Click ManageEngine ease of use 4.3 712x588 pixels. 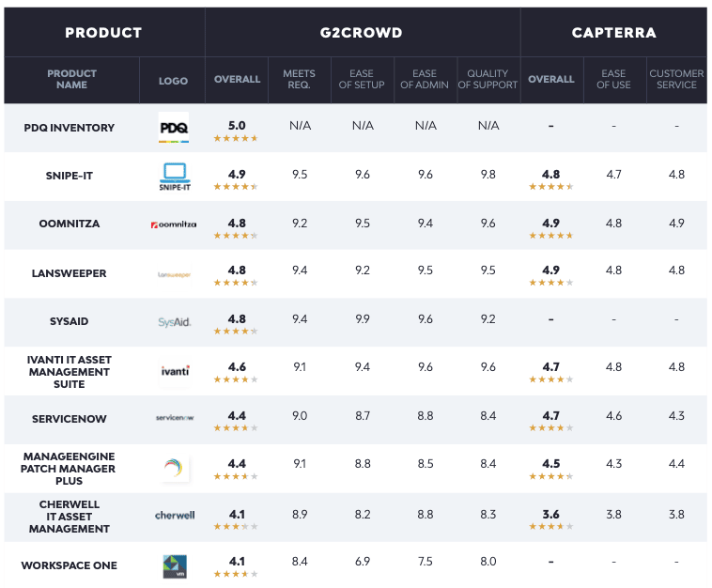613,464
